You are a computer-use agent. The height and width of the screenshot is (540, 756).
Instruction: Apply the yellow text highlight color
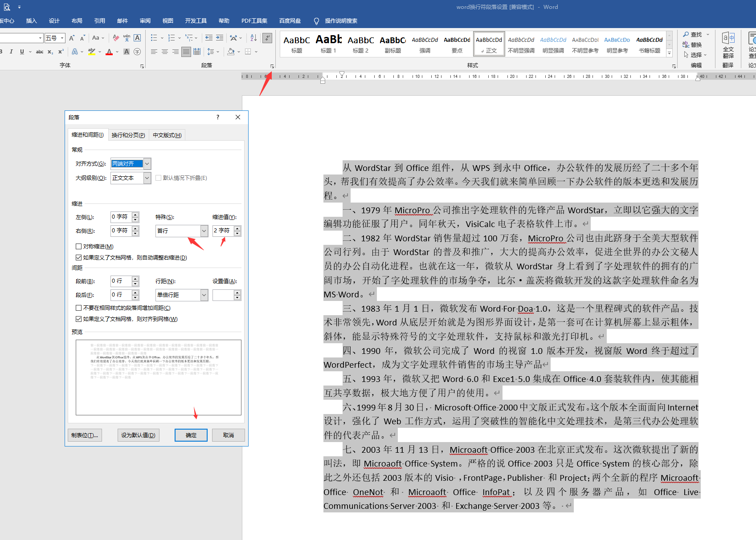click(92, 52)
